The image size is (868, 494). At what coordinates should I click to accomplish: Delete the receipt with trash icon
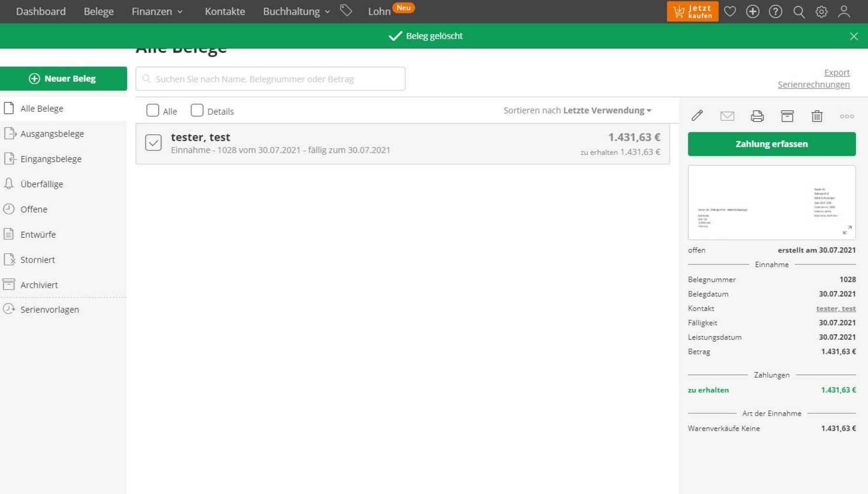pyautogui.click(x=817, y=116)
